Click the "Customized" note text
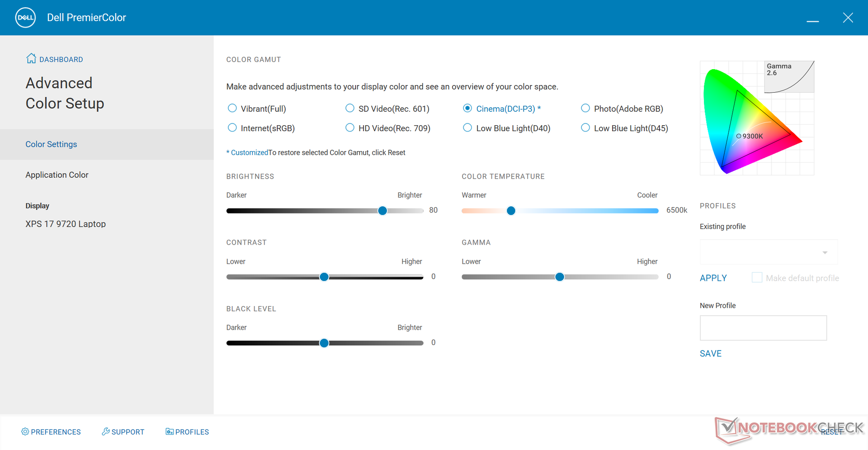The width and height of the screenshot is (868, 450). coord(250,153)
